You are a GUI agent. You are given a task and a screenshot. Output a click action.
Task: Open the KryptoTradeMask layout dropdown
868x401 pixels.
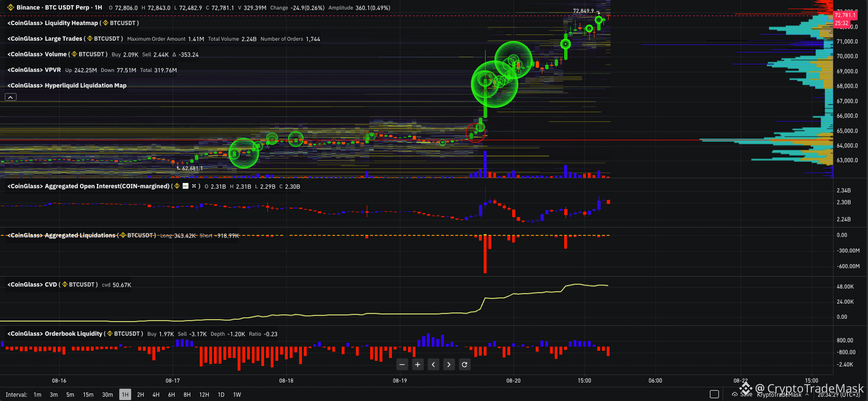pos(783,394)
